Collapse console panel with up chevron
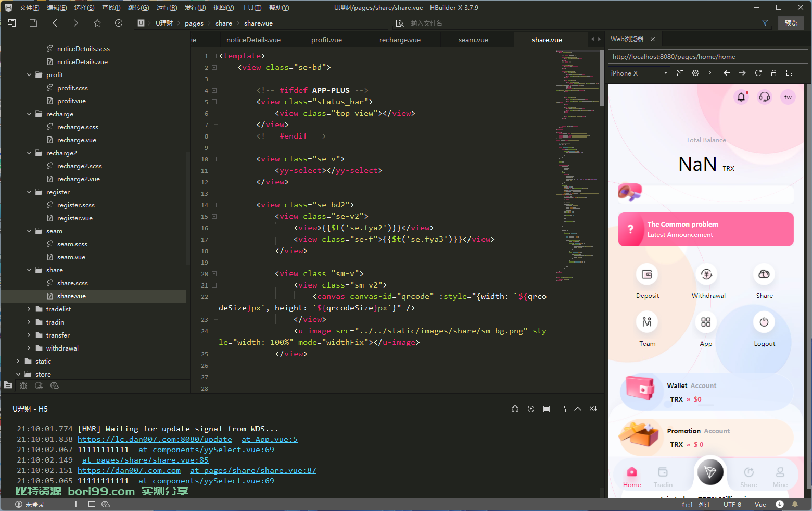Viewport: 812px width, 511px height. click(x=578, y=409)
